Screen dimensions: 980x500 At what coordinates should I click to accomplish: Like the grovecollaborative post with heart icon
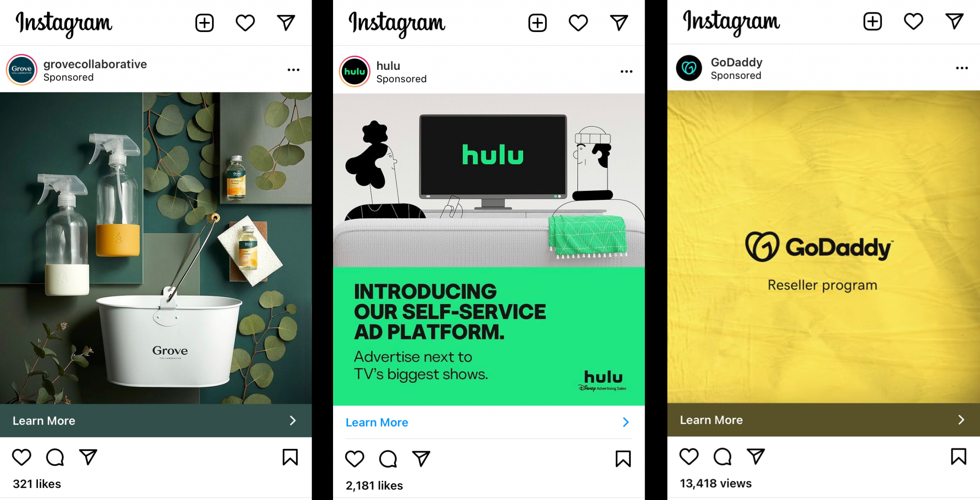pyautogui.click(x=22, y=457)
